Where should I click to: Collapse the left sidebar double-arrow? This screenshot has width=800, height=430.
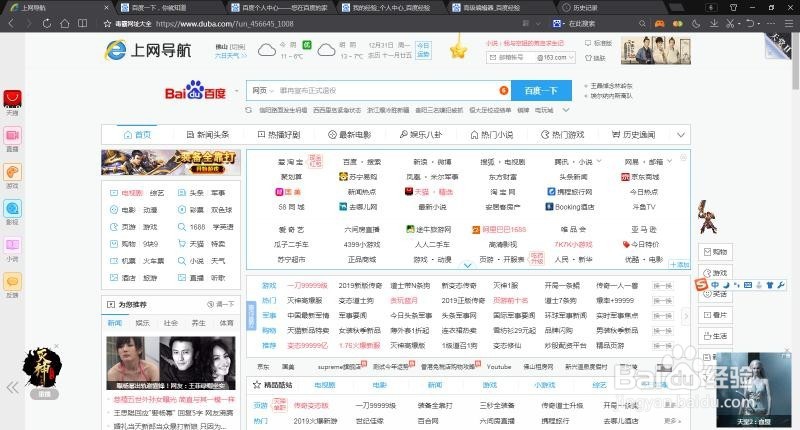click(13, 388)
